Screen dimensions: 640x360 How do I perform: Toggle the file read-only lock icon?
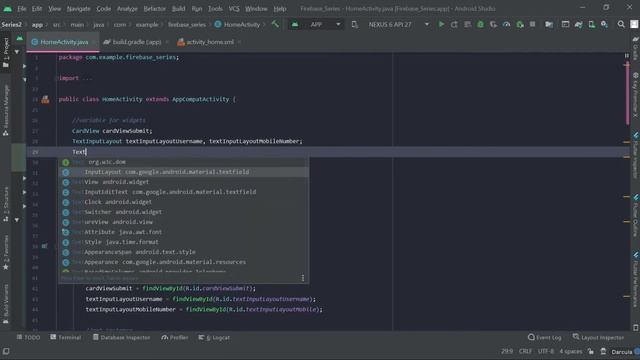pyautogui.click(x=591, y=351)
